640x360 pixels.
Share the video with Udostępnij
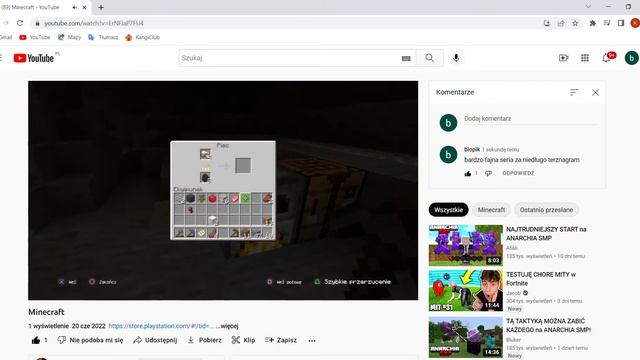click(155, 340)
